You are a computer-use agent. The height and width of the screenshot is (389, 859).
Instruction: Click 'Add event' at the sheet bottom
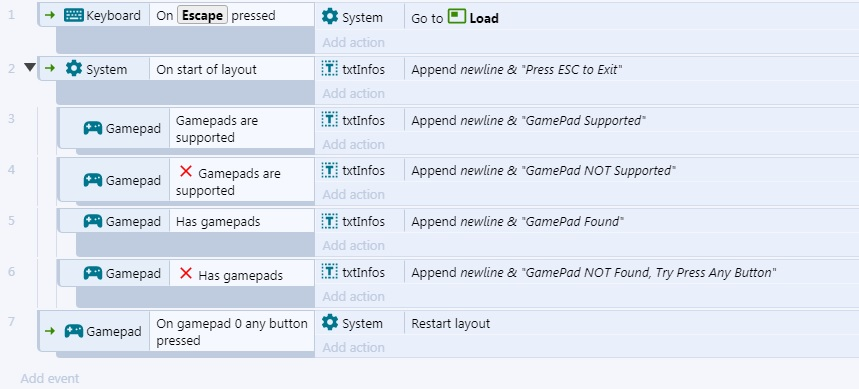[50, 379]
